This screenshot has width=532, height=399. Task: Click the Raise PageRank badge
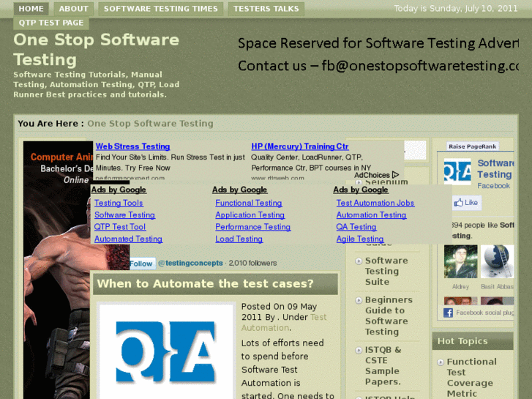(x=472, y=146)
